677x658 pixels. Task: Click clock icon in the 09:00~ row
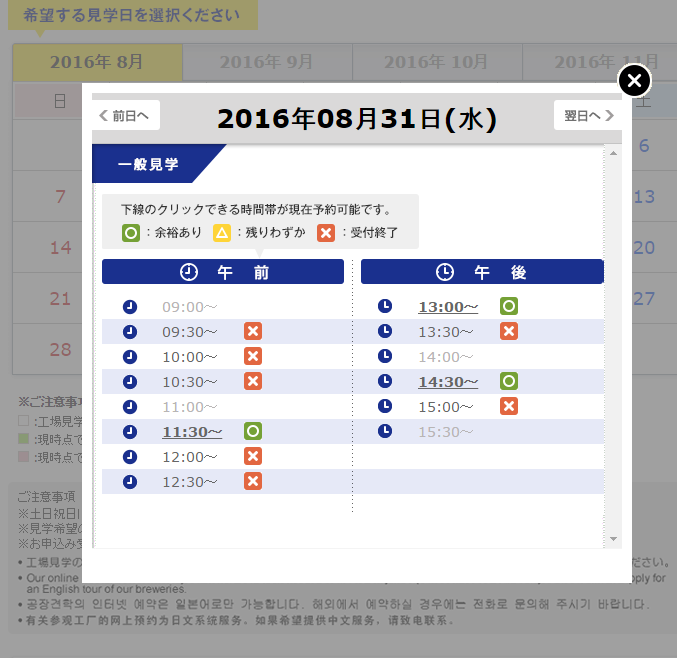click(x=130, y=307)
